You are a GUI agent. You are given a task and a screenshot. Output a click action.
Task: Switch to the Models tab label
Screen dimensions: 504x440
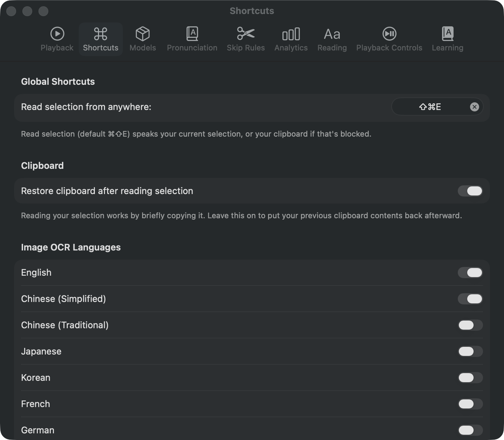click(x=143, y=48)
